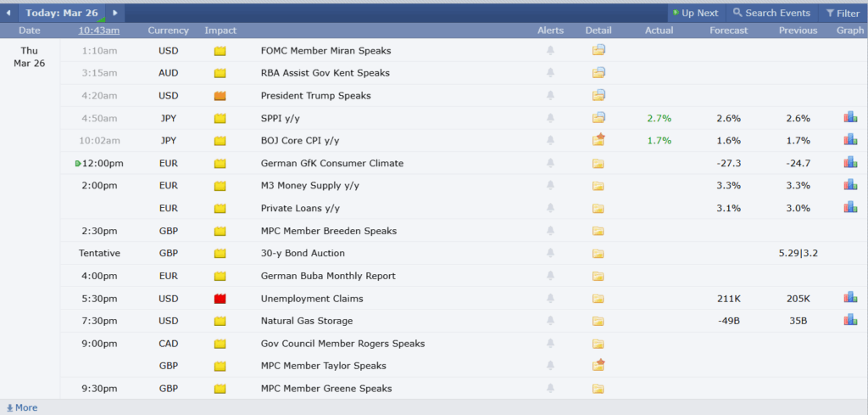View graph for German GfK Consumer Climate

click(x=849, y=163)
